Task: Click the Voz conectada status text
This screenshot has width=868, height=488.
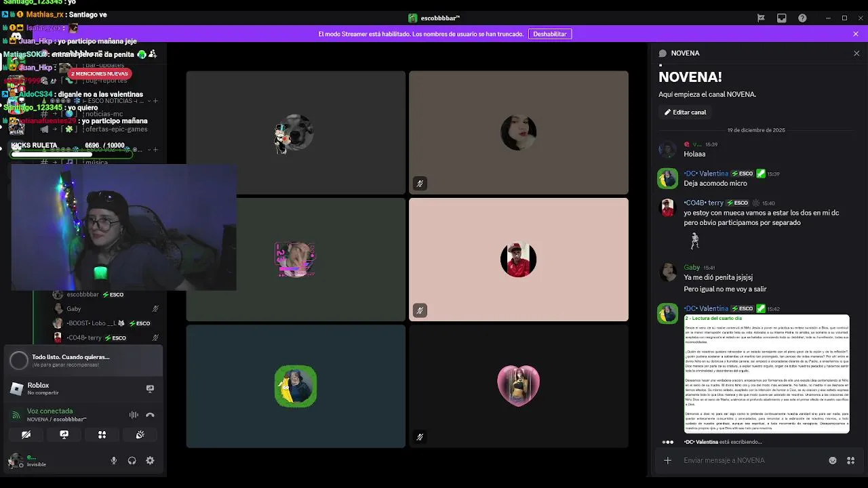Action: click(x=50, y=411)
